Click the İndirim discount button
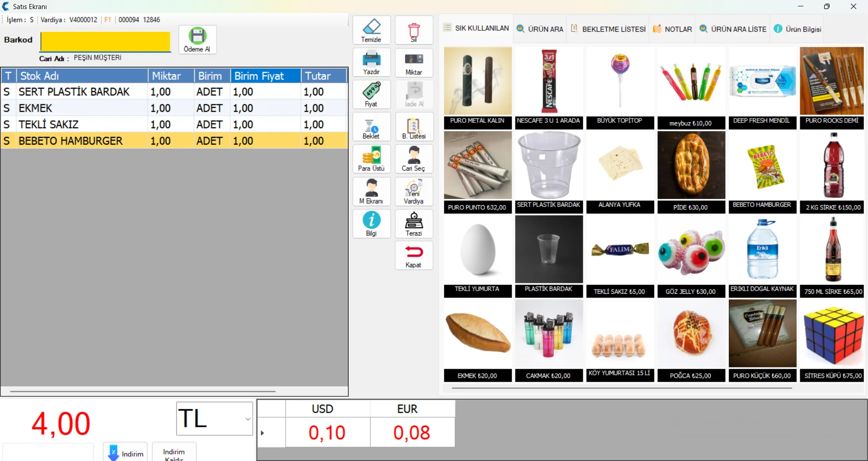 (125, 452)
